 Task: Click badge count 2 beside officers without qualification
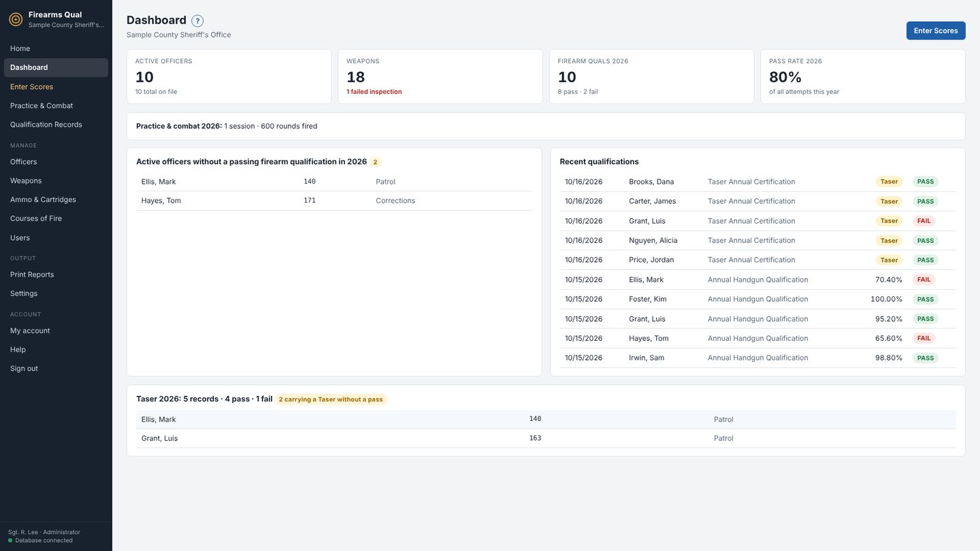click(x=375, y=162)
